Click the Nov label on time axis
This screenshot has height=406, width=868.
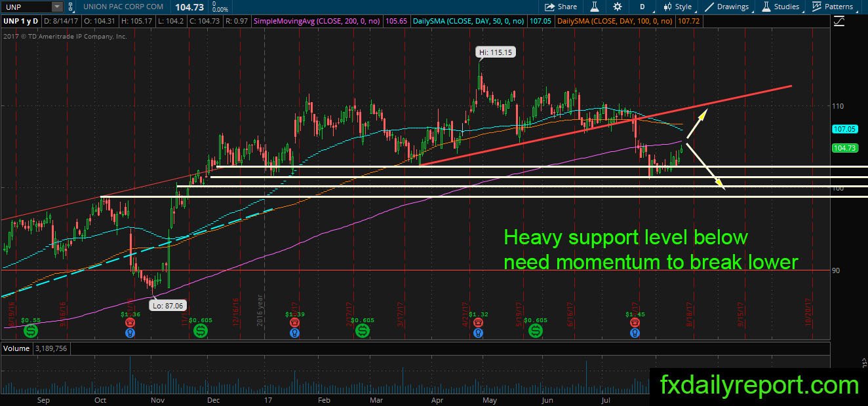click(x=157, y=399)
